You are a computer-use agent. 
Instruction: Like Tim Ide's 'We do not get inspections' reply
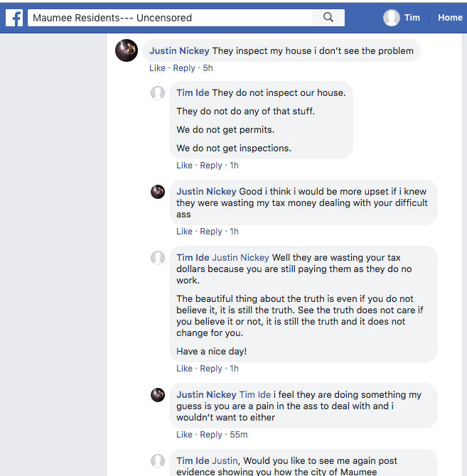click(184, 166)
